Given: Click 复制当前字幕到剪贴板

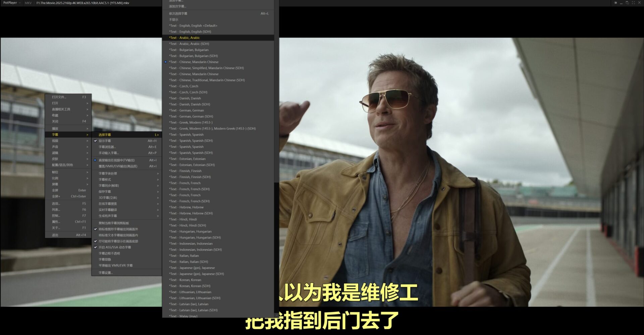Looking at the screenshot, I should (x=127, y=223).
